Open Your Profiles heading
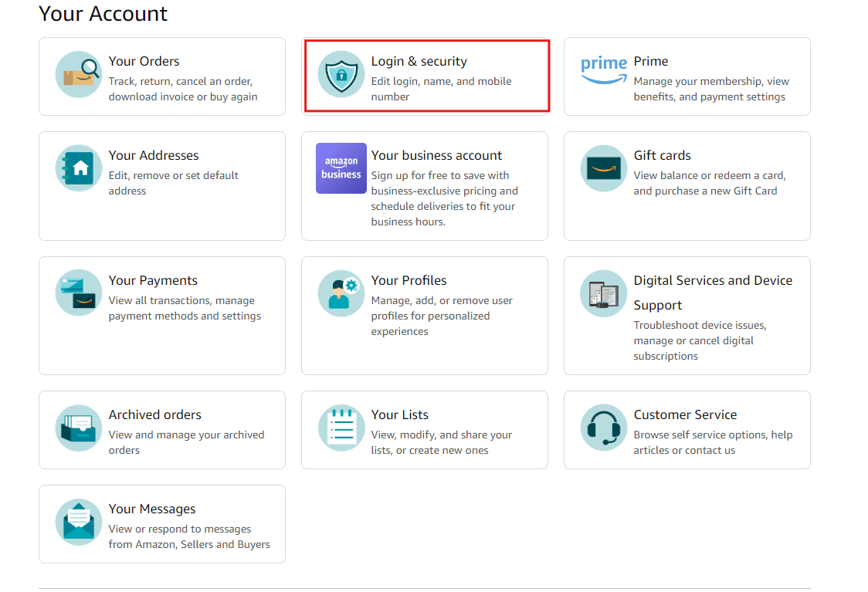The height and width of the screenshot is (592, 868). [409, 280]
